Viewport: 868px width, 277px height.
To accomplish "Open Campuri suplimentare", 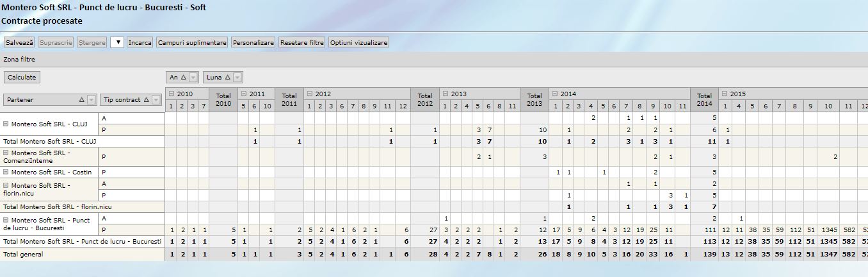I will click(x=192, y=43).
